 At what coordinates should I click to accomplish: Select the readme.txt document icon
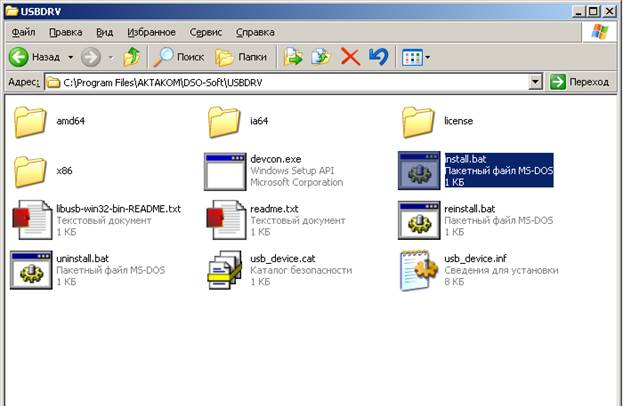tap(226, 220)
